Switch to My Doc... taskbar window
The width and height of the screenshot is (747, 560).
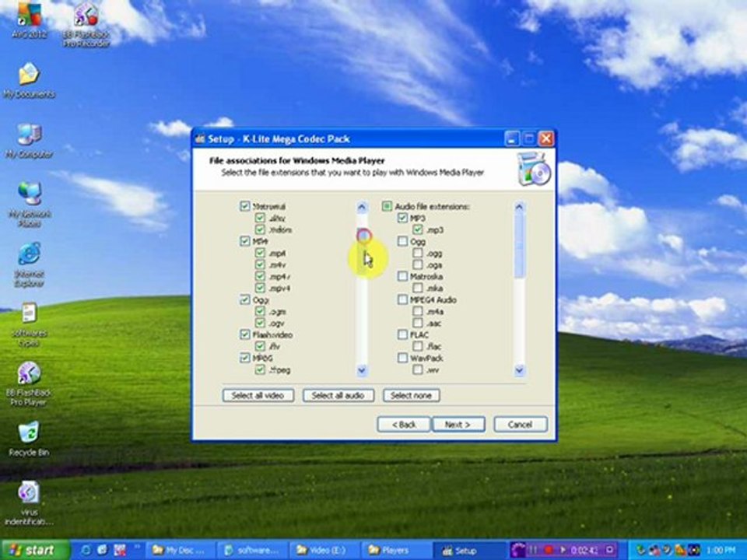tap(180, 551)
